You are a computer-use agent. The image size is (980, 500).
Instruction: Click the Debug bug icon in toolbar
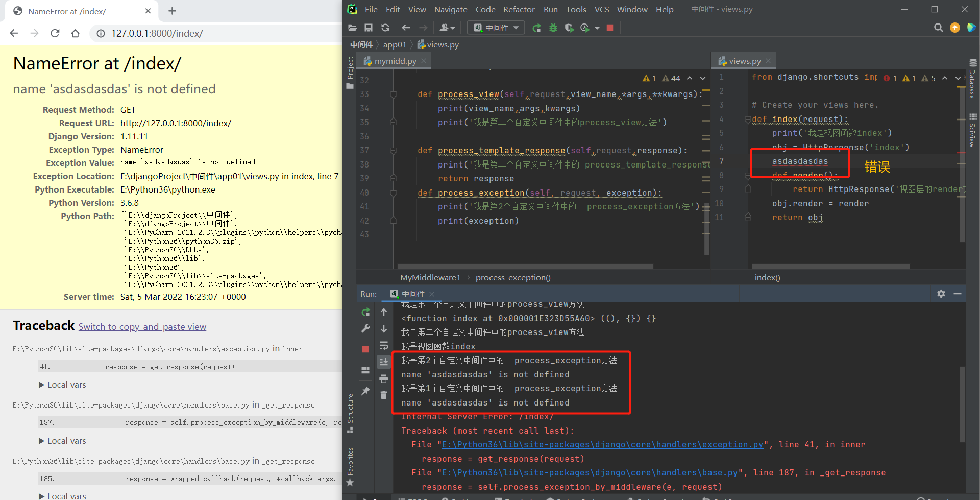pos(553,28)
